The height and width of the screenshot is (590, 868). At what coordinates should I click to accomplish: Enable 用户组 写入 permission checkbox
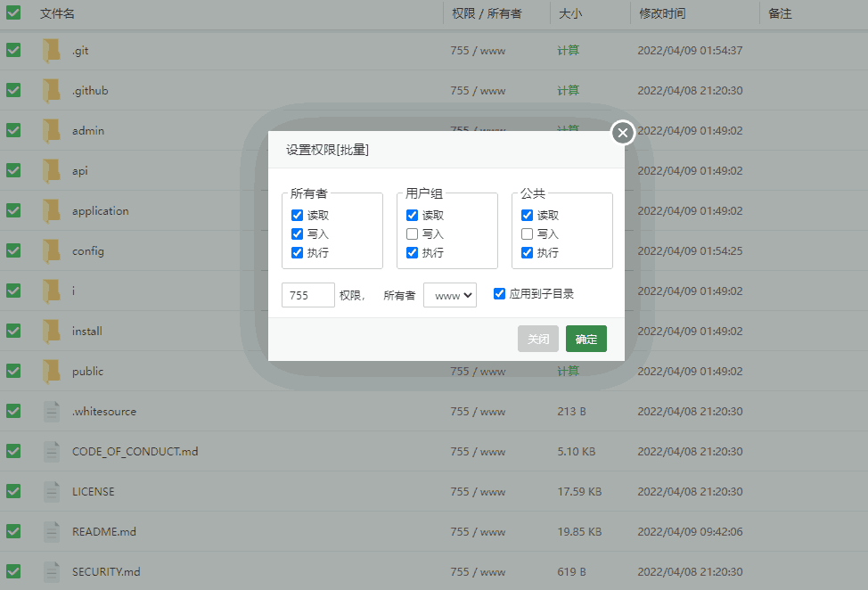coord(412,234)
